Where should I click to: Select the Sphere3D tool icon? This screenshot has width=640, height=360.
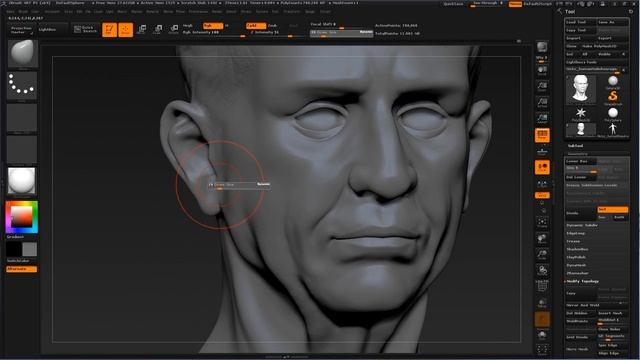(613, 81)
